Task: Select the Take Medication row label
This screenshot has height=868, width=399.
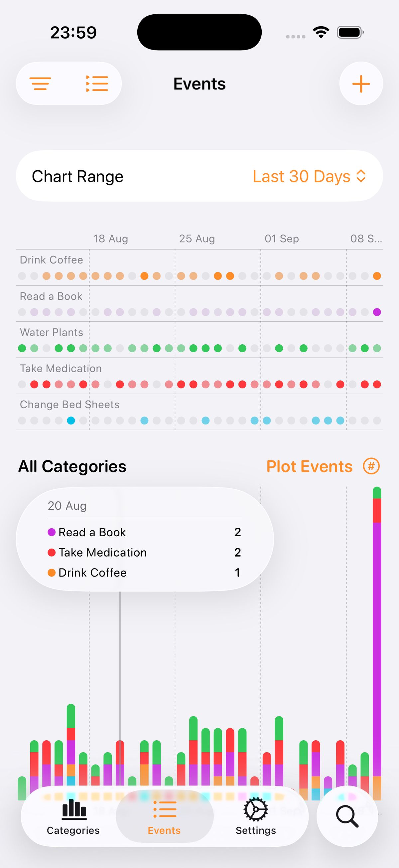Action: [x=61, y=368]
